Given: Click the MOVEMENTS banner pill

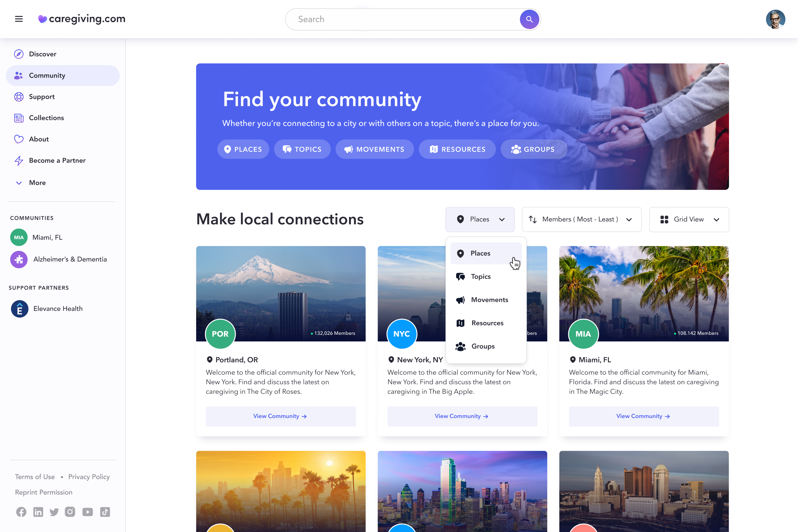Looking at the screenshot, I should click(375, 149).
